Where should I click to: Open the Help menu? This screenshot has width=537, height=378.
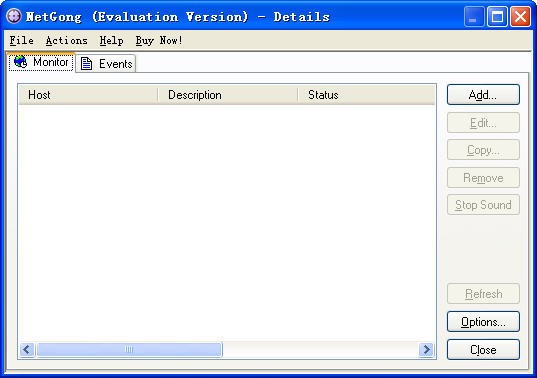pyautogui.click(x=112, y=40)
